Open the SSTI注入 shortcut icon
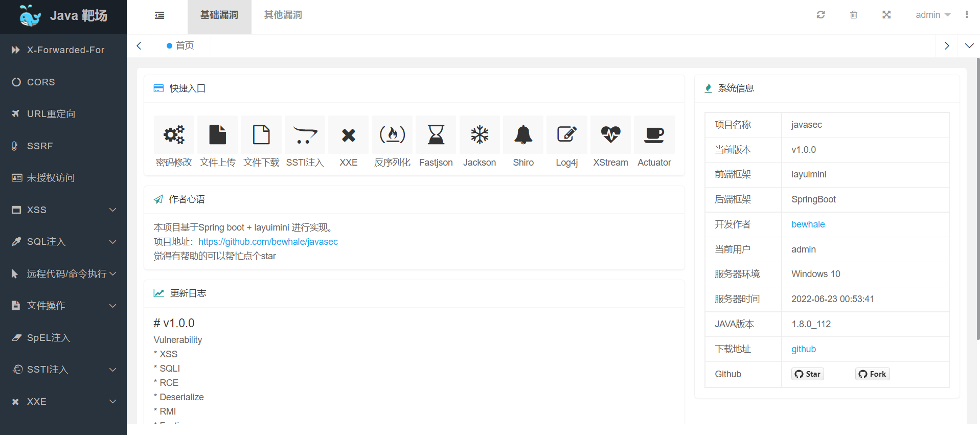This screenshot has height=435, width=980. pos(305,135)
